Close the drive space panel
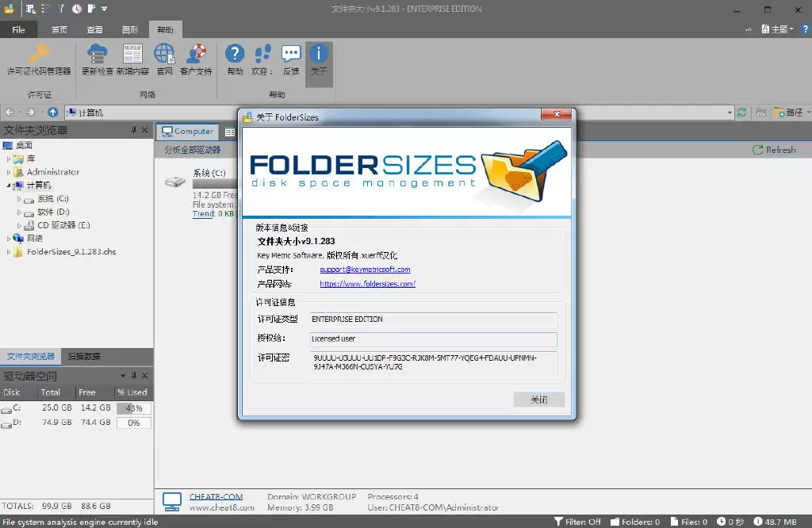This screenshot has width=812, height=528. [x=145, y=375]
